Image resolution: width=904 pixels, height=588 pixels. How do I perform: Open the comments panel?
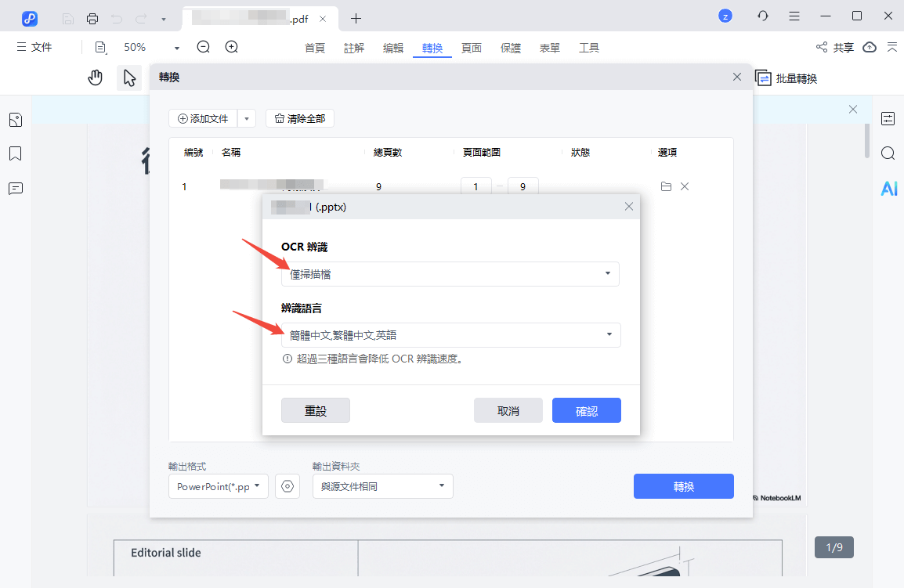(15, 188)
